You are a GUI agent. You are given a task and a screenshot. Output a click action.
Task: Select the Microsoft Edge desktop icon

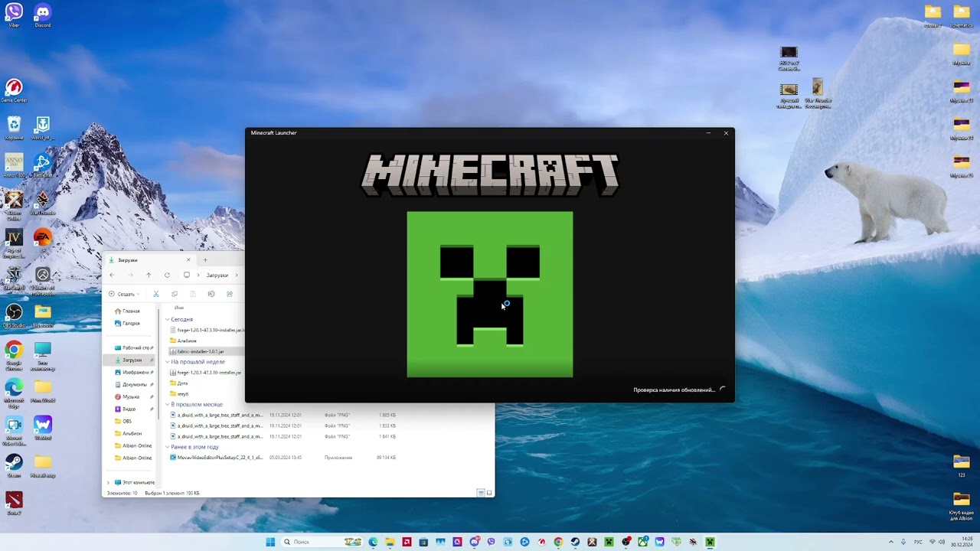(x=14, y=392)
